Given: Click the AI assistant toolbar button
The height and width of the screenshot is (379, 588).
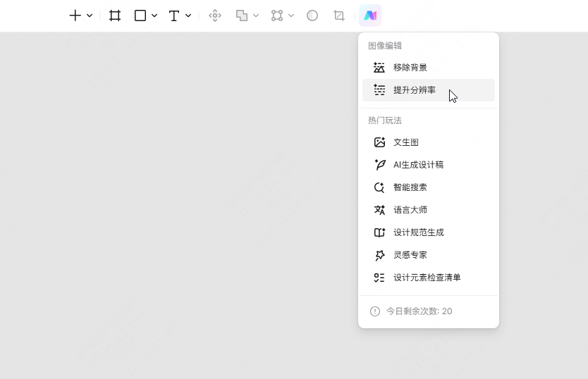Looking at the screenshot, I should click(370, 15).
